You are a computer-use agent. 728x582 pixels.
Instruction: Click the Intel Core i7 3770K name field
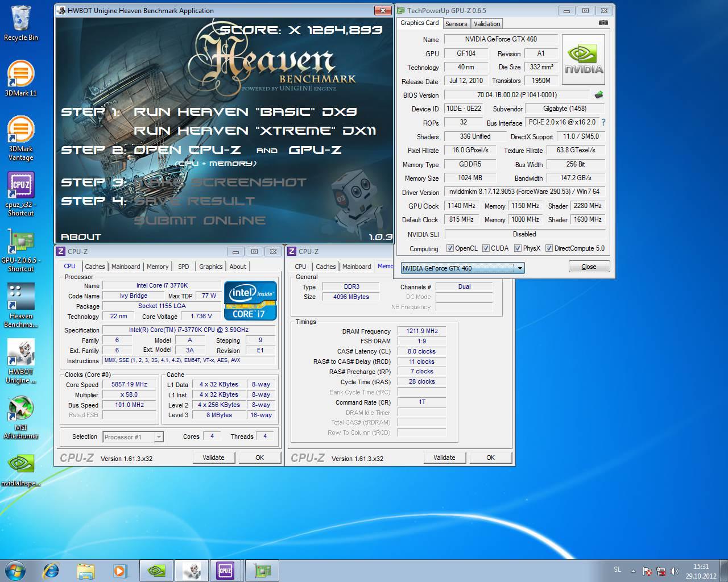162,285
